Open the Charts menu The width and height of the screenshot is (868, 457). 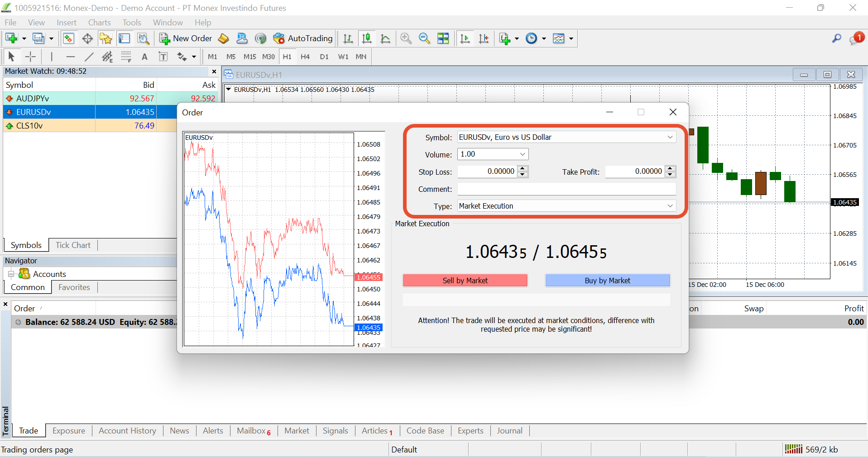[x=99, y=23]
